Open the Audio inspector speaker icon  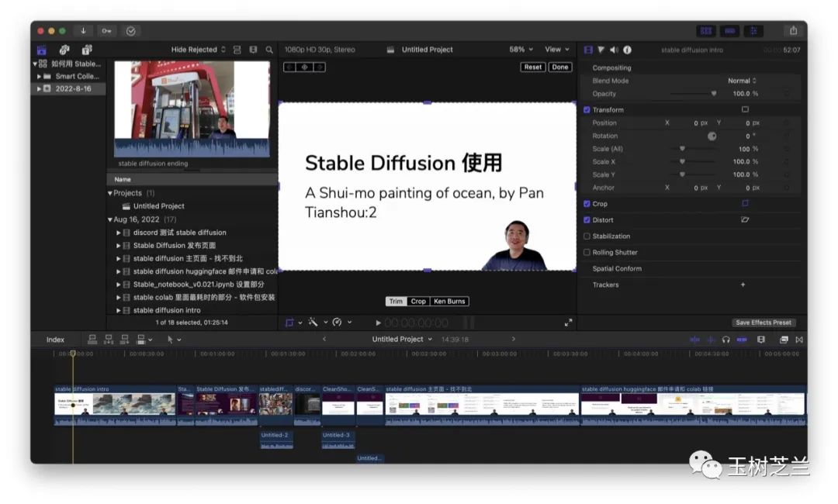click(614, 50)
